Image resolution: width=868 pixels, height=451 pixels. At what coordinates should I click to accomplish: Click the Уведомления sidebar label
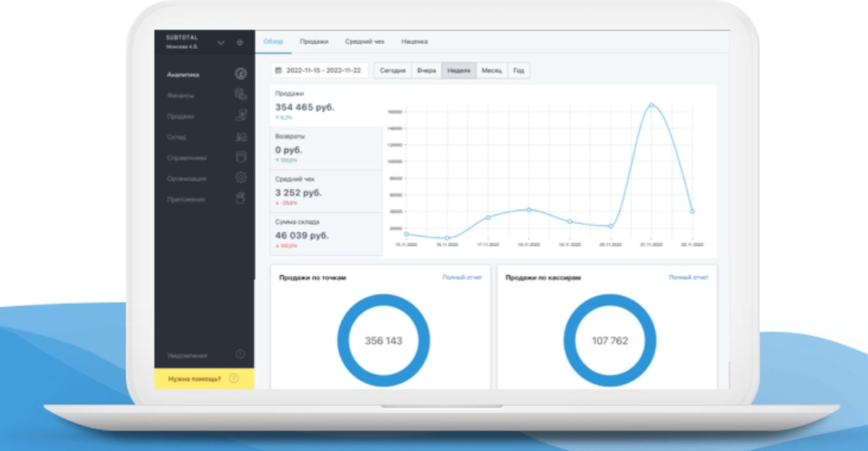pos(187,355)
